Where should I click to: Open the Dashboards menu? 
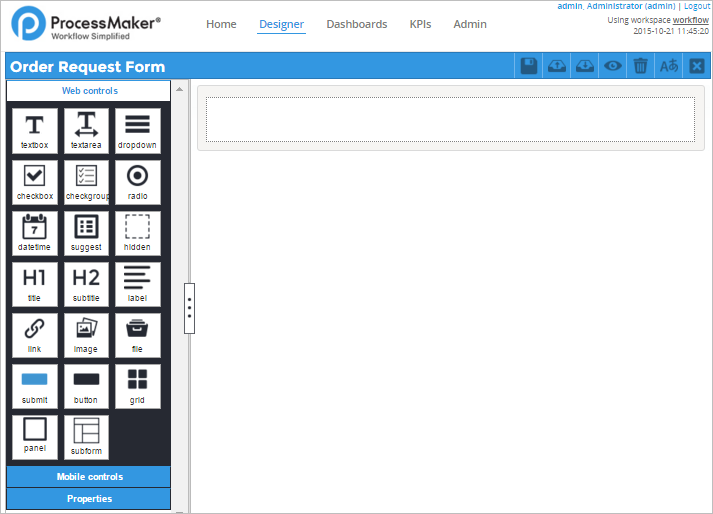coord(356,24)
